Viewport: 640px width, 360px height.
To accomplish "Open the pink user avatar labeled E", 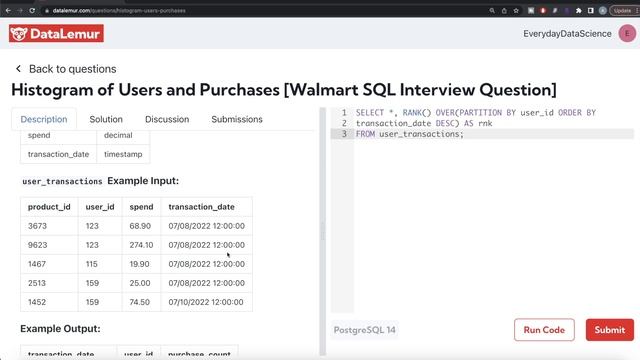I will 627,33.
